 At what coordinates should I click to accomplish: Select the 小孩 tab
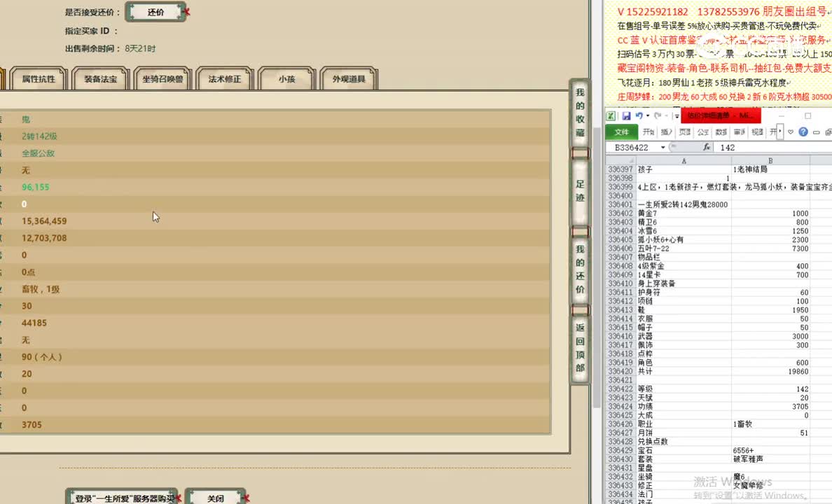[286, 80]
